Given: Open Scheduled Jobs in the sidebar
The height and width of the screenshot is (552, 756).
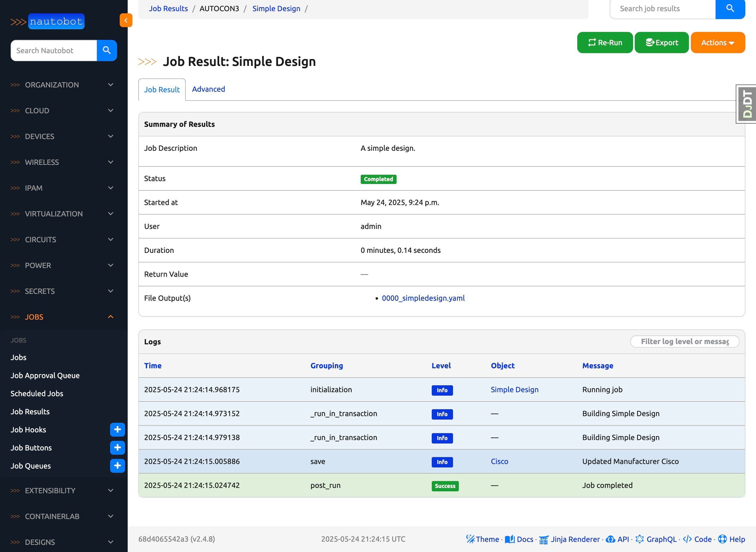Looking at the screenshot, I should [x=37, y=394].
